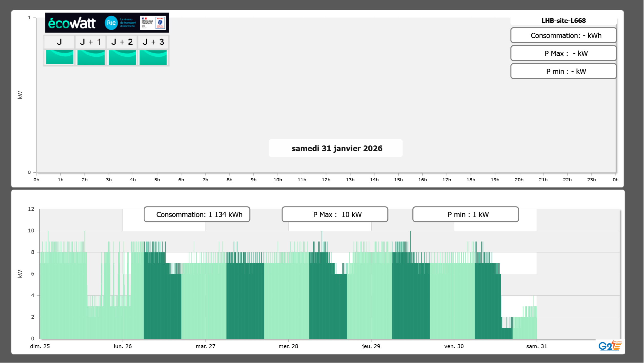Image resolution: width=644 pixels, height=363 pixels.
Task: Click the green signal icon under J + 2
Action: click(x=122, y=57)
